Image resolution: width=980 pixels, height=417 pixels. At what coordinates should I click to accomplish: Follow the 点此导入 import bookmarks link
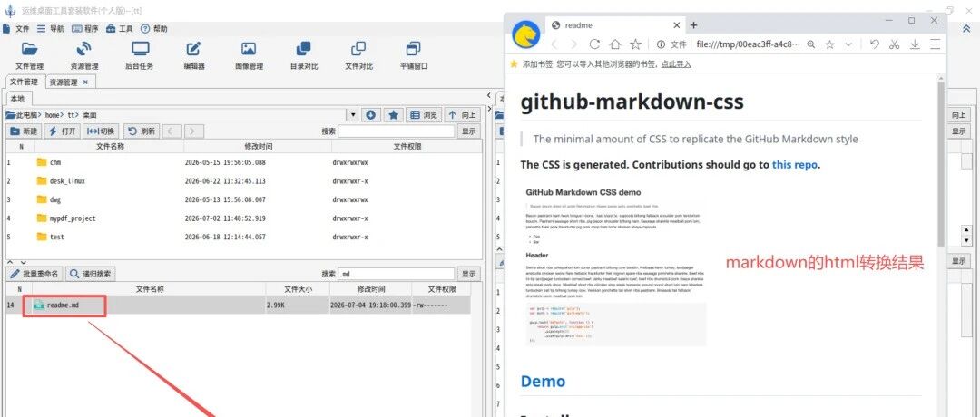(x=676, y=63)
